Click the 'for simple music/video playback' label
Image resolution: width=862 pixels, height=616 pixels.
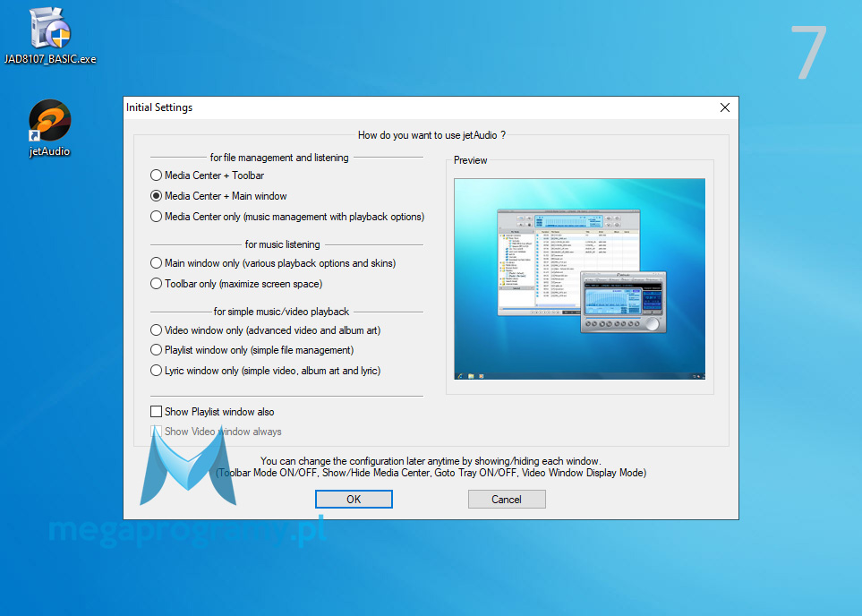point(281,312)
